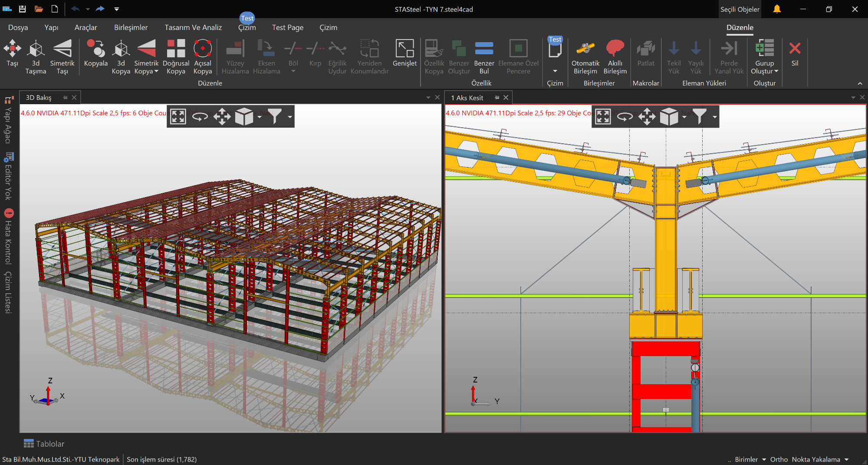Expand the Simetrik Kopya dropdown

click(156, 72)
